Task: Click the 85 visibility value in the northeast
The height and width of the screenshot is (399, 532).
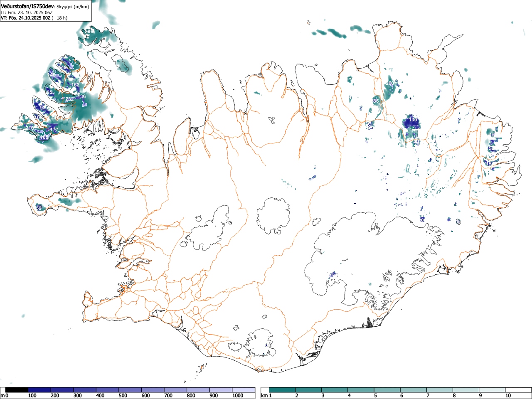Action: pos(376,101)
